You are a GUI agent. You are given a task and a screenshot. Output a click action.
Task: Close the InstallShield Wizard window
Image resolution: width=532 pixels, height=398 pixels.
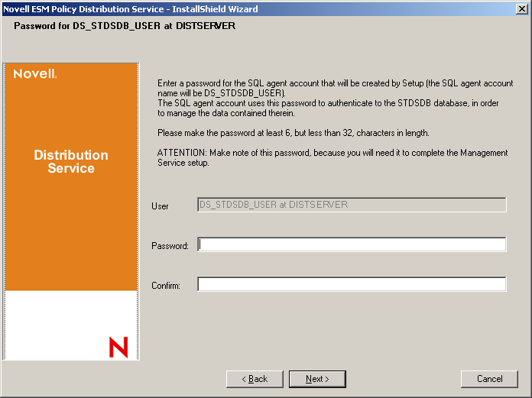click(x=522, y=9)
